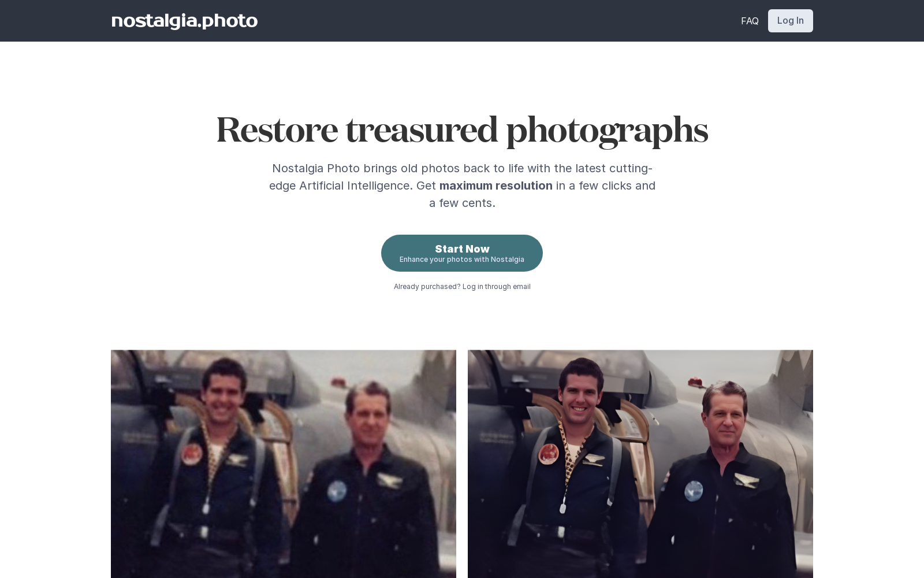Viewport: 924px width, 578px height.
Task: Click the "Restore treasured photographs" headline
Action: pyautogui.click(x=462, y=131)
